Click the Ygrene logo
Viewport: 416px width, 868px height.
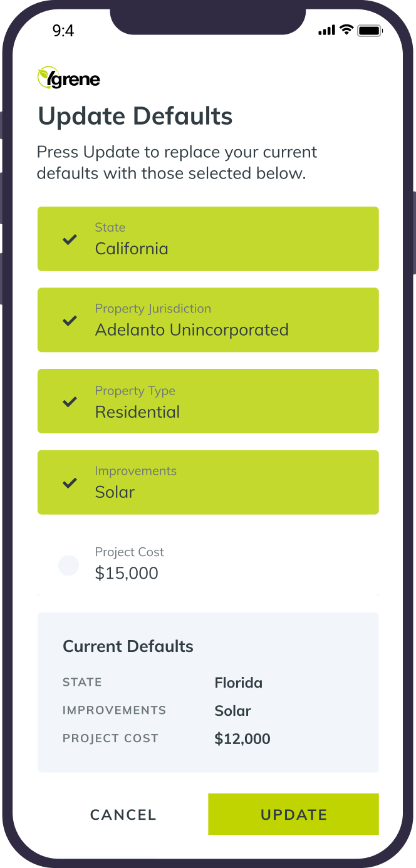[x=69, y=78]
